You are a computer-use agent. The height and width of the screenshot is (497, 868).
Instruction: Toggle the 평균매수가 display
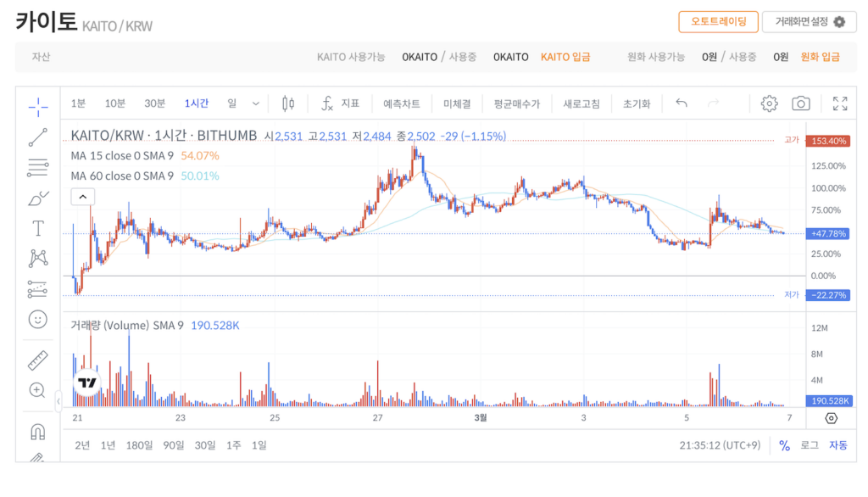516,103
